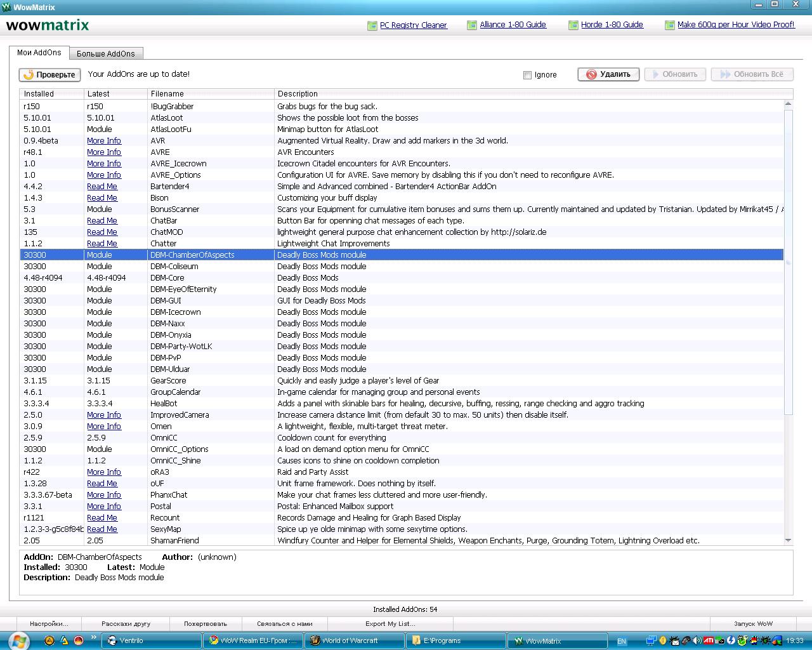
Task: Sort by the Filename column header
Action: click(x=211, y=94)
